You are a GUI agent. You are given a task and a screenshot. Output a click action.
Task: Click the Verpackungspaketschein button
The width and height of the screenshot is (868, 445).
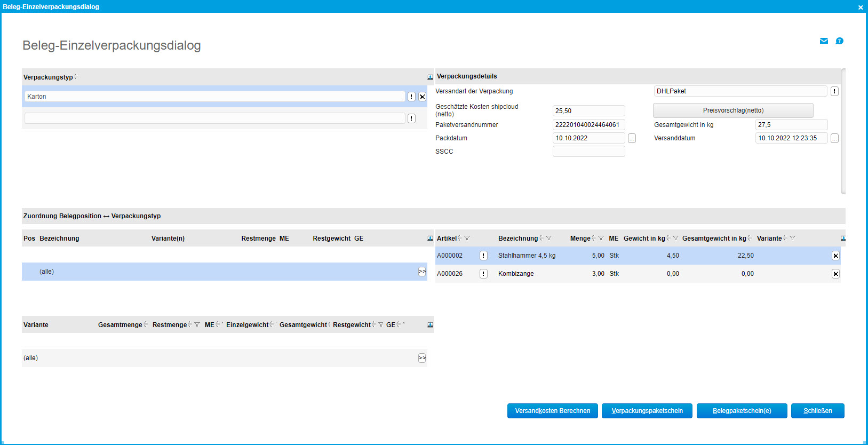pos(647,411)
